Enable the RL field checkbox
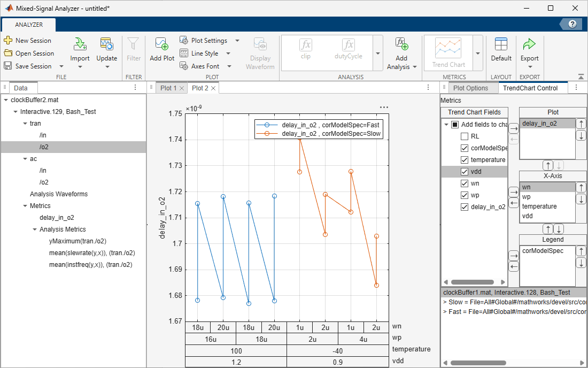Image resolution: width=588 pixels, height=368 pixels. pyautogui.click(x=464, y=136)
